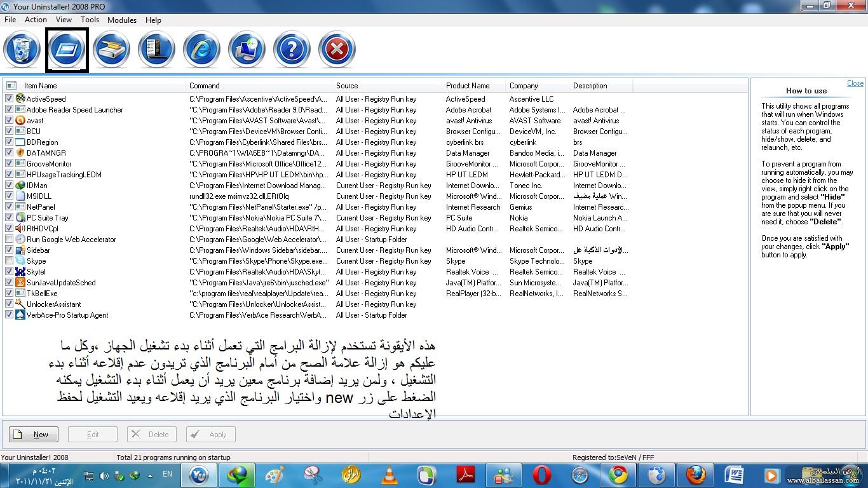868x488 pixels.
Task: Select the IDMan globe icon in list
Action: pyautogui.click(x=20, y=185)
